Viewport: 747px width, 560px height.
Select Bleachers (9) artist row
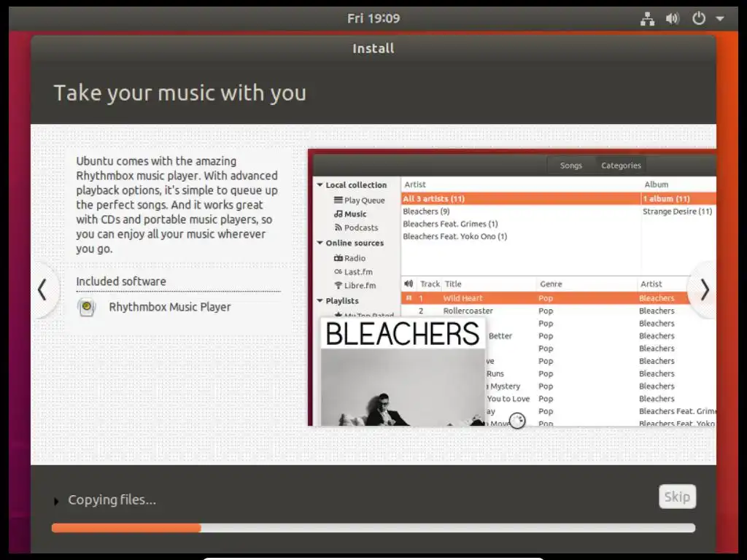[x=520, y=211]
